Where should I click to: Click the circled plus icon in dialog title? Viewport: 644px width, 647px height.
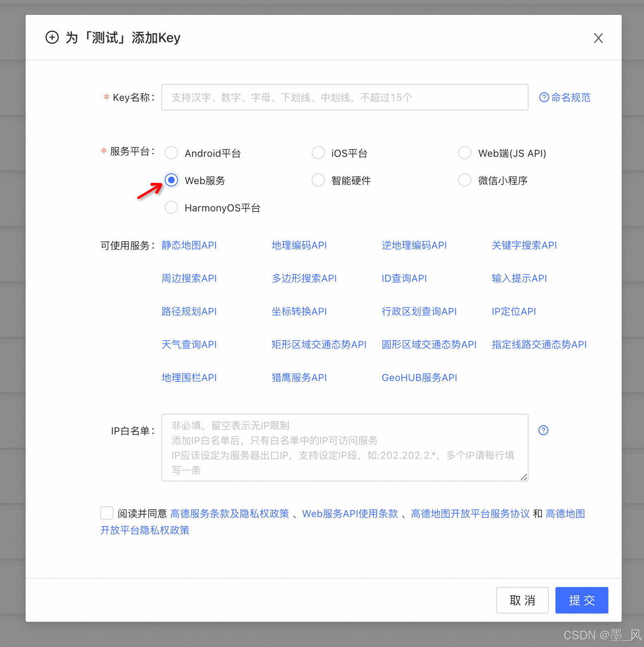[52, 37]
